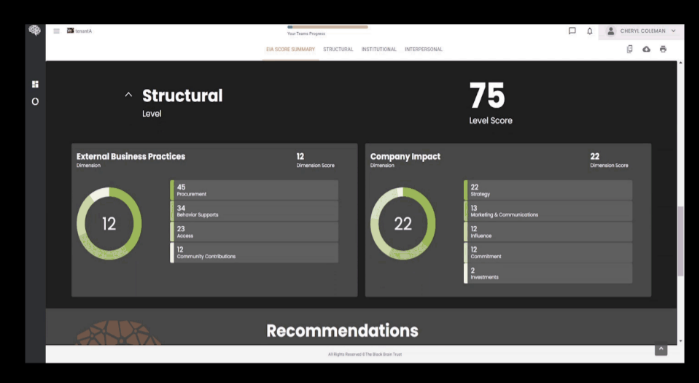Switch to Structural tab
The width and height of the screenshot is (699, 383).
pyautogui.click(x=338, y=49)
